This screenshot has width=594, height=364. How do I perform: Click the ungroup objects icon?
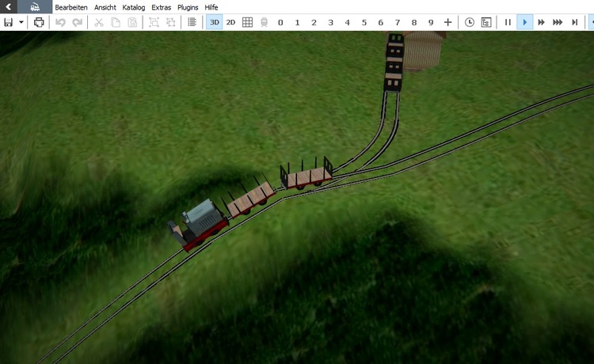(x=171, y=22)
